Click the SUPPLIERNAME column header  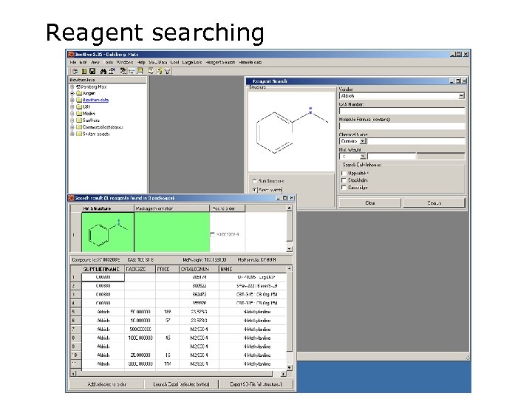(x=103, y=269)
